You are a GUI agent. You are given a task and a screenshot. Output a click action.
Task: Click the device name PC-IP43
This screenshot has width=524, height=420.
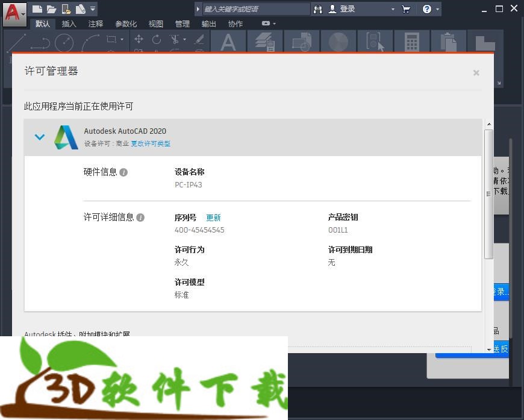(188, 185)
